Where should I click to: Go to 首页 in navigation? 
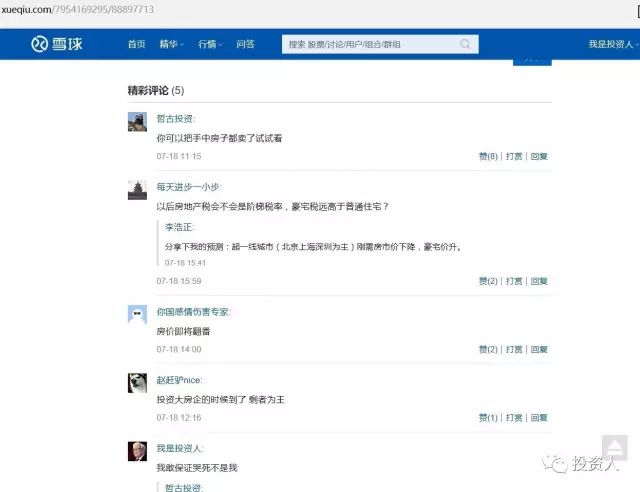(x=136, y=45)
